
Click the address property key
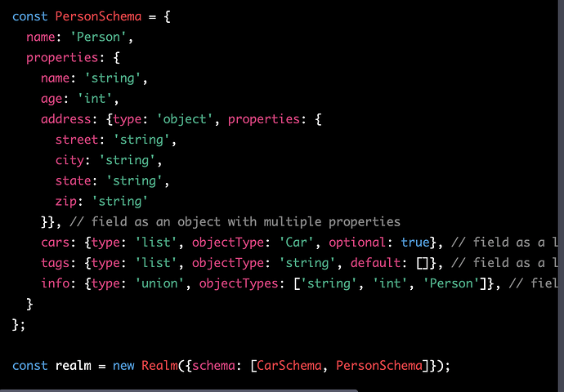(66, 119)
